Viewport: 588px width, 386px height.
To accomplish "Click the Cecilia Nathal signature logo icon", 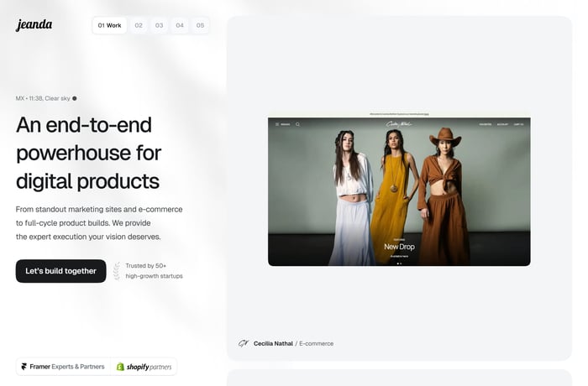I will 244,343.
